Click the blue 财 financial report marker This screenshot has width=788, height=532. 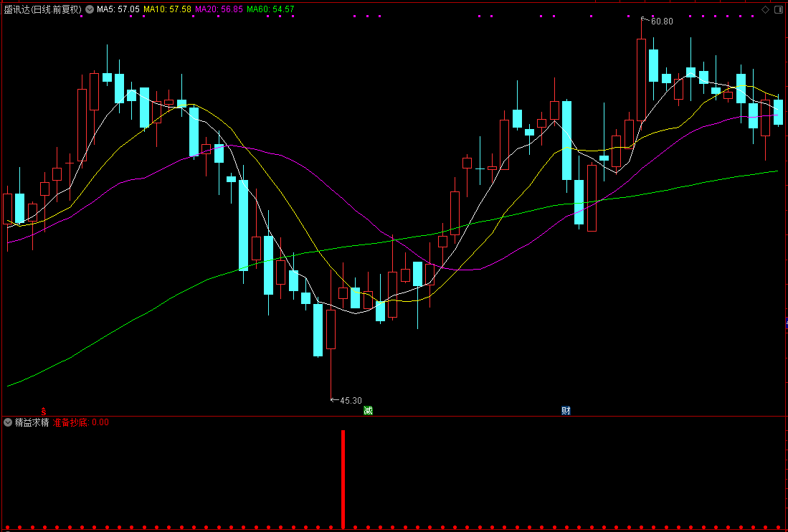point(566,410)
